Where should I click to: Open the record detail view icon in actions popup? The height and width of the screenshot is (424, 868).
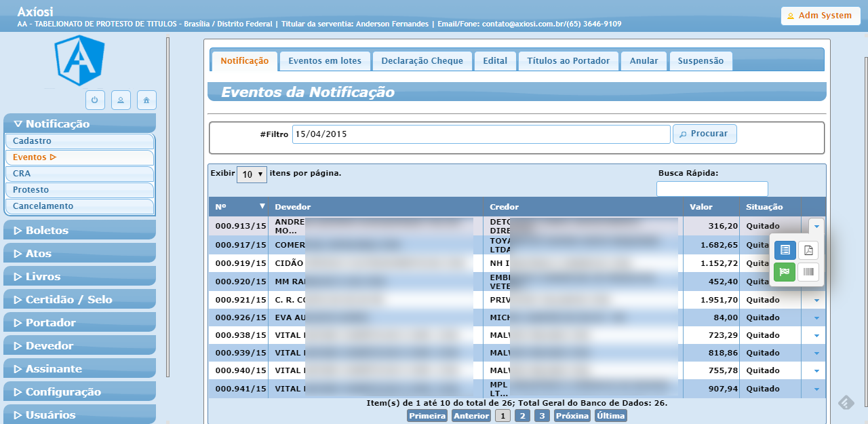[785, 250]
